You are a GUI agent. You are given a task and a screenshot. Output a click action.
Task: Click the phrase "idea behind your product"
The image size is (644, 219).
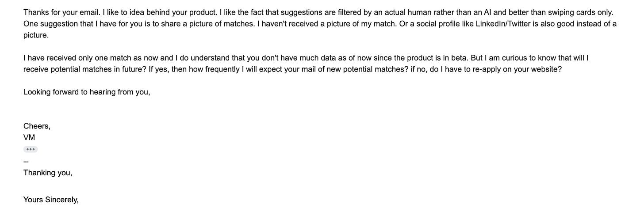tap(172, 12)
